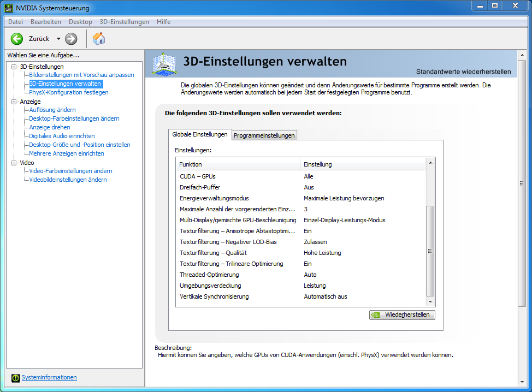Screen dimensions: 532x392
Task: Select Texturfilterung – Qualität row
Action: (x=301, y=253)
